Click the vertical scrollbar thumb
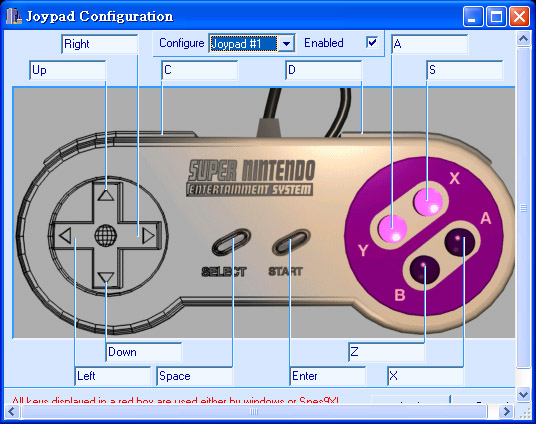 pos(523,208)
